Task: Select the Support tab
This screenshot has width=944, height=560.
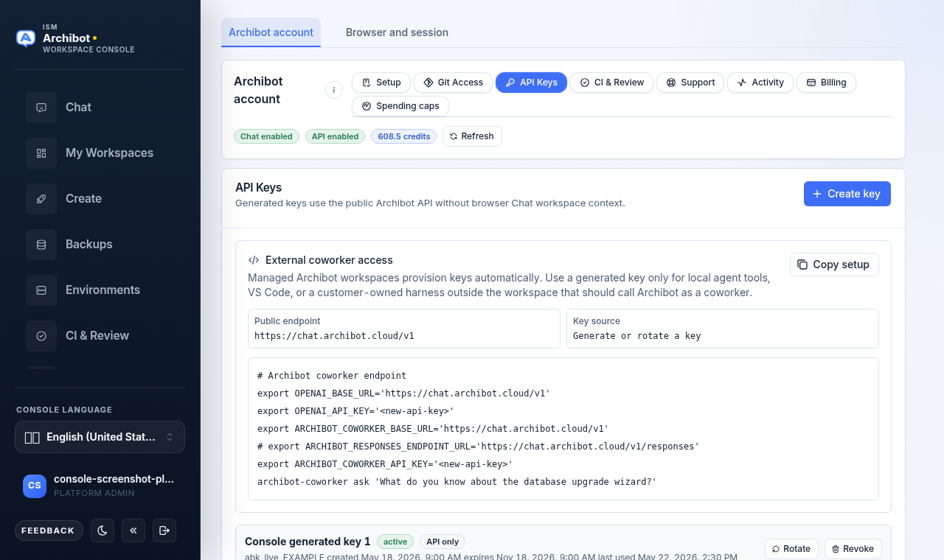Action: [690, 83]
